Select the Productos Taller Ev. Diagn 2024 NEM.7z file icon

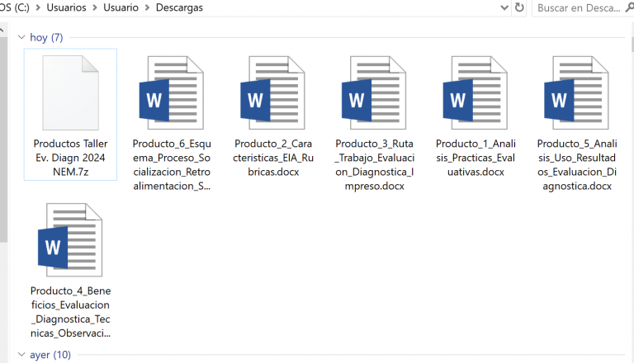[x=71, y=93]
